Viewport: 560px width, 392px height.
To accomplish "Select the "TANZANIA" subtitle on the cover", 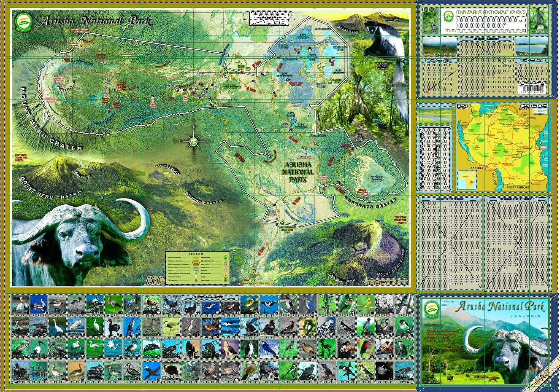I will click(525, 316).
